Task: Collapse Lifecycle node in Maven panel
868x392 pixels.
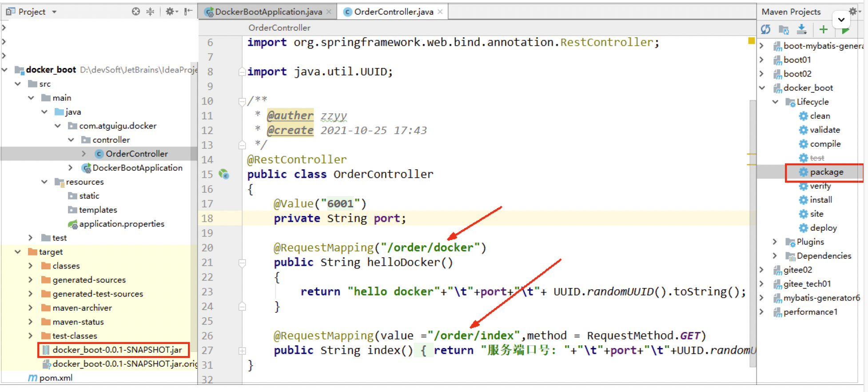Action: pyautogui.click(x=775, y=102)
